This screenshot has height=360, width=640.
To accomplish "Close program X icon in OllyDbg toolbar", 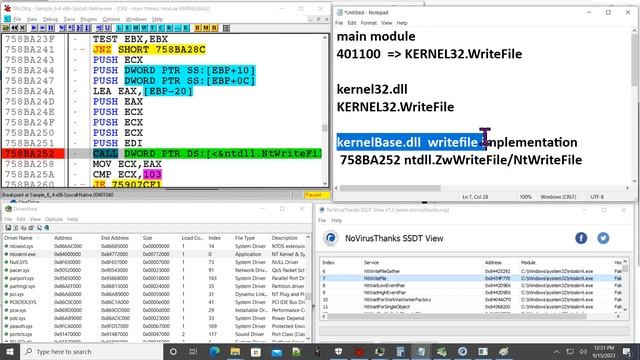I will [22, 28].
